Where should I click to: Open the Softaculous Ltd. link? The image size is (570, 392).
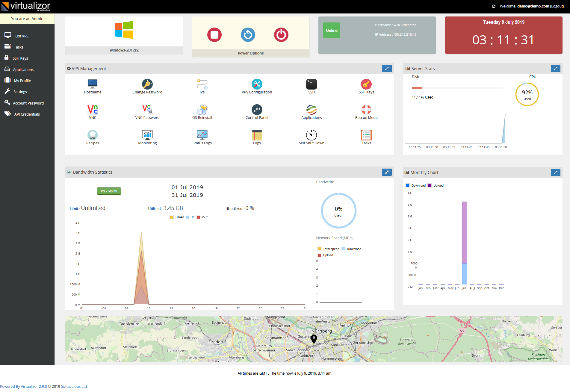(74, 387)
